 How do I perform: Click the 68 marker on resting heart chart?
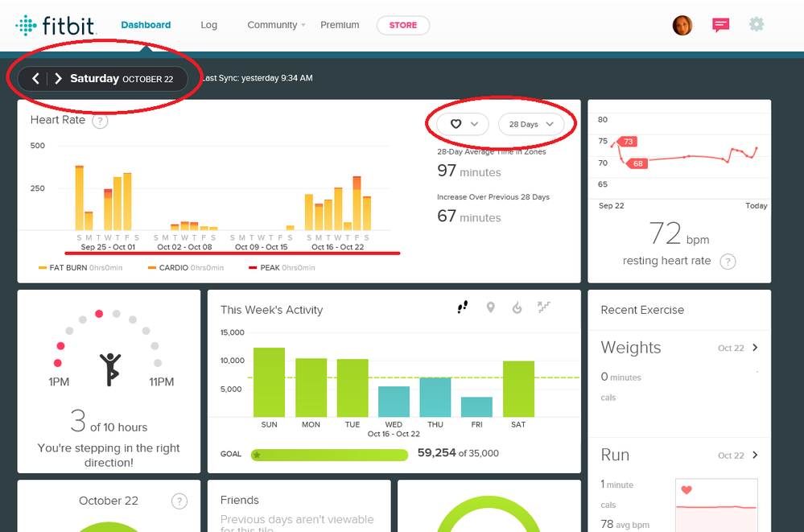click(637, 163)
